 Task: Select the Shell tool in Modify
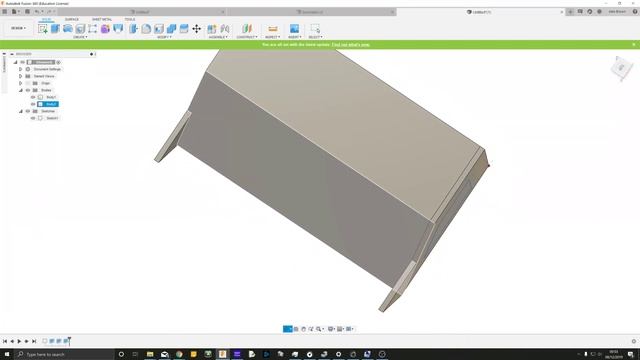pyautogui.click(x=159, y=29)
